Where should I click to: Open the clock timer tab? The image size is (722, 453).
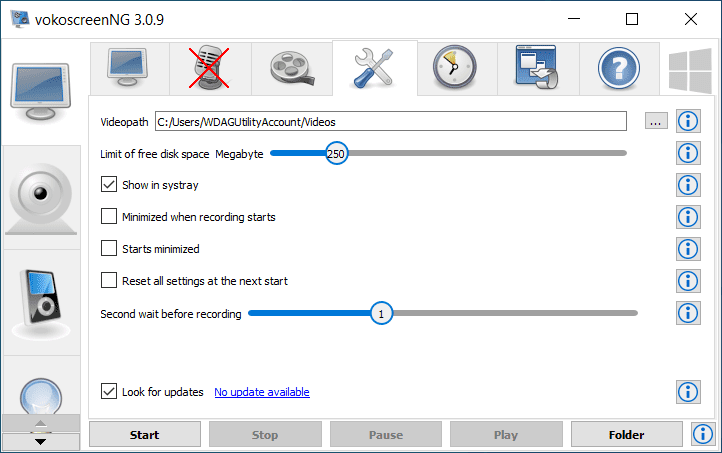[x=455, y=68]
